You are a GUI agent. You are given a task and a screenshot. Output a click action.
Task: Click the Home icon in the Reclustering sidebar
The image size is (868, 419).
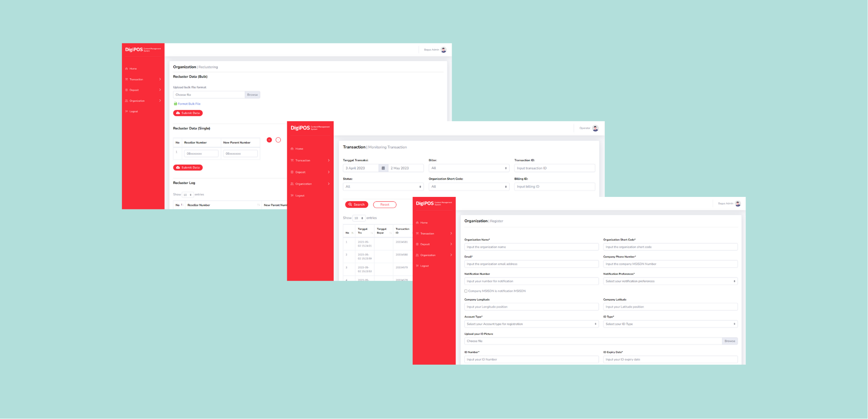coord(127,69)
